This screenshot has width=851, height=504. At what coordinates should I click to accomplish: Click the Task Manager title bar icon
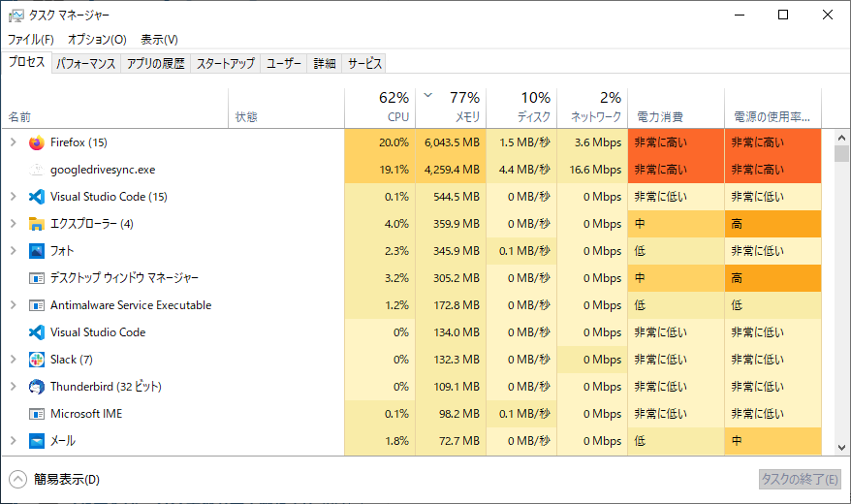tap(16, 16)
